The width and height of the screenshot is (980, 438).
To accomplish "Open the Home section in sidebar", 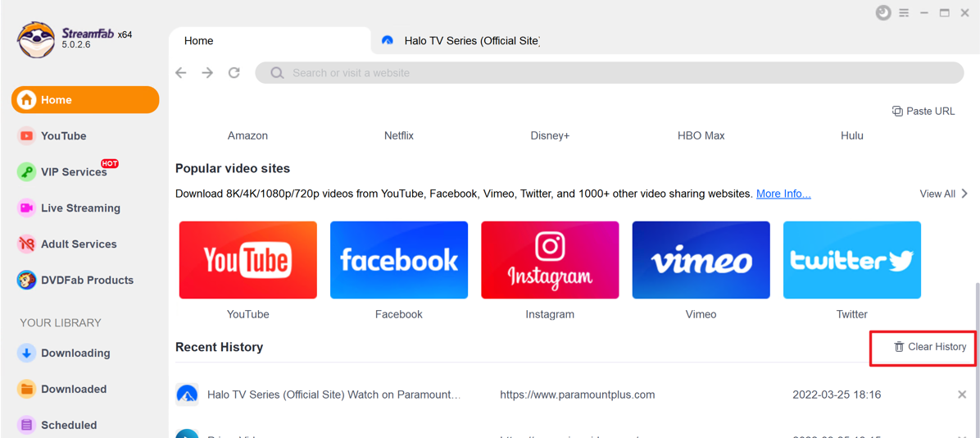I will (x=85, y=99).
